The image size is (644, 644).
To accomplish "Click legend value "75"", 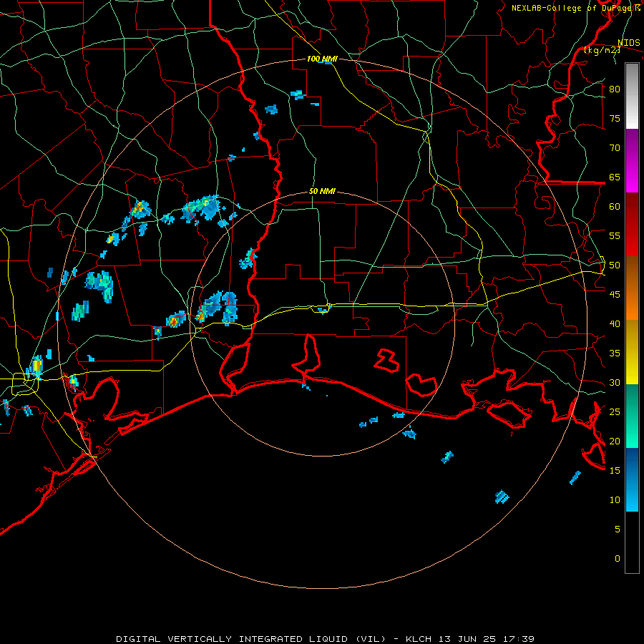I will click(615, 119).
